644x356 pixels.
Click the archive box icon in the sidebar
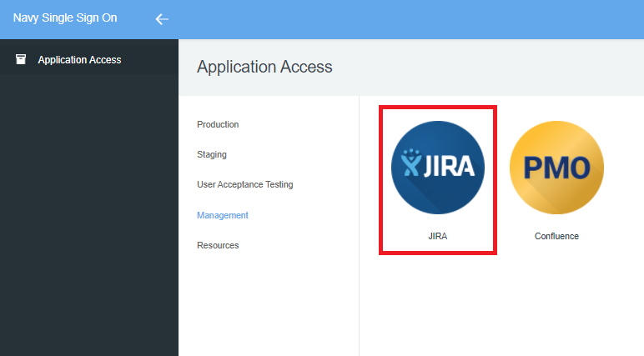click(x=21, y=59)
